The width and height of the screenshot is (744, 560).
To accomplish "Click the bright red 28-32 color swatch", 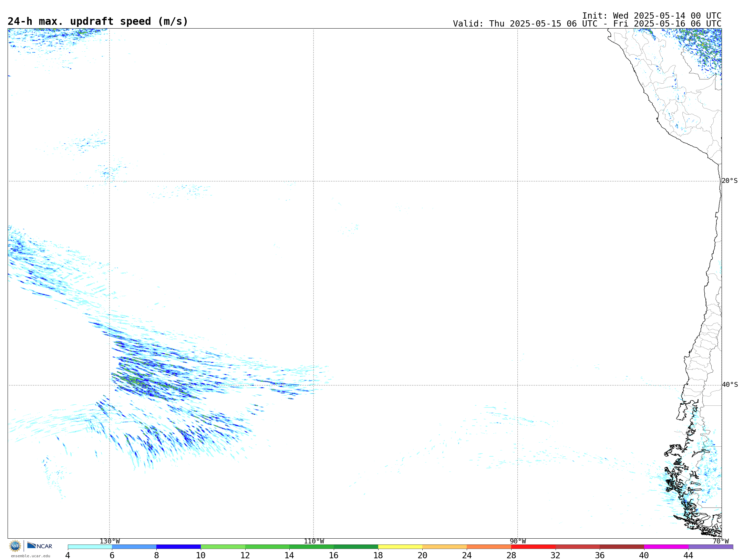I will (x=533, y=547).
